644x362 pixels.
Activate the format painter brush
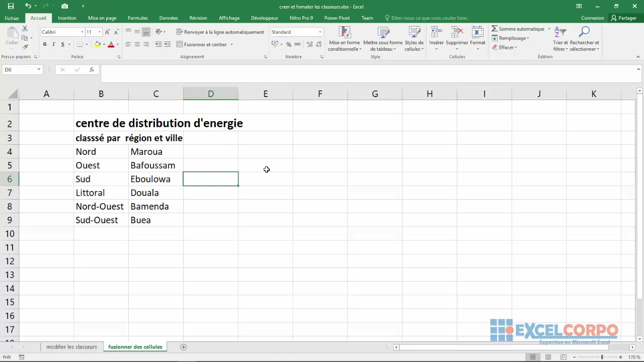(x=25, y=47)
